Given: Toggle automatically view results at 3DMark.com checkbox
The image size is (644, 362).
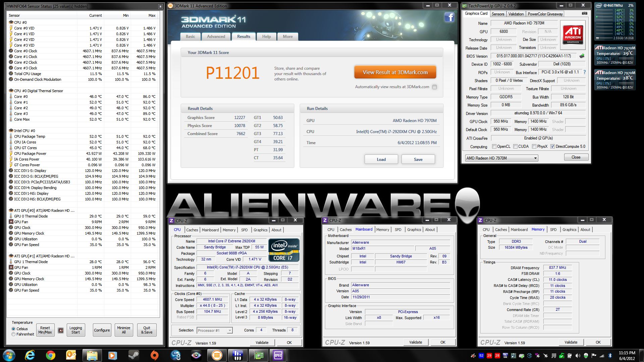Looking at the screenshot, I should [435, 87].
